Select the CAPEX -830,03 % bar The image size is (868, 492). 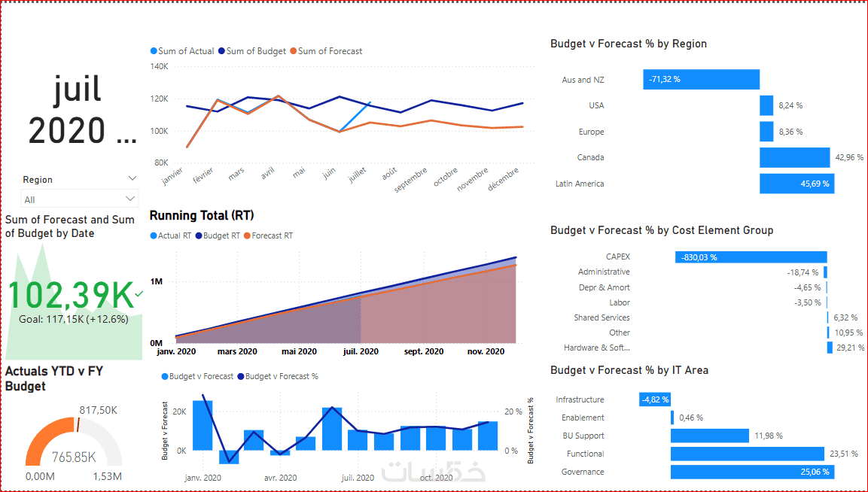751,257
